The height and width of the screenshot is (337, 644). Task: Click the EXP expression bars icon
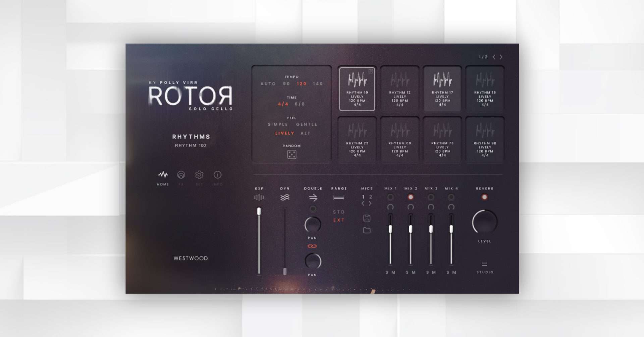259,198
